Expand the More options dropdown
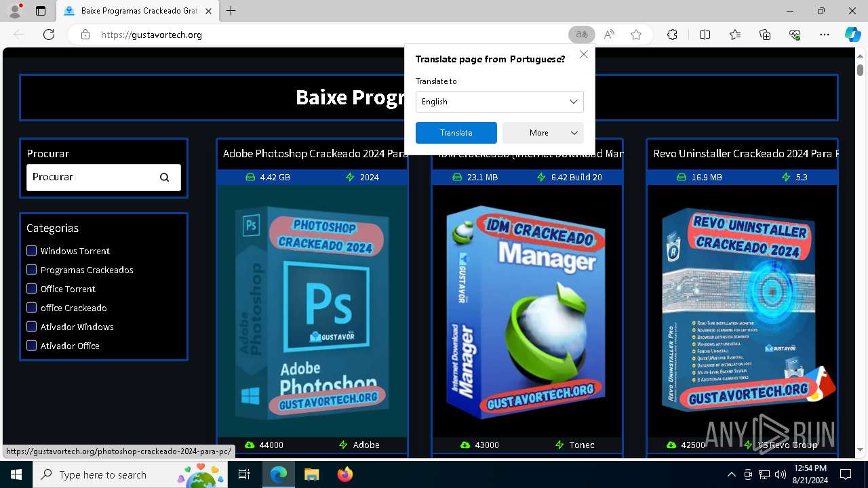 click(543, 133)
